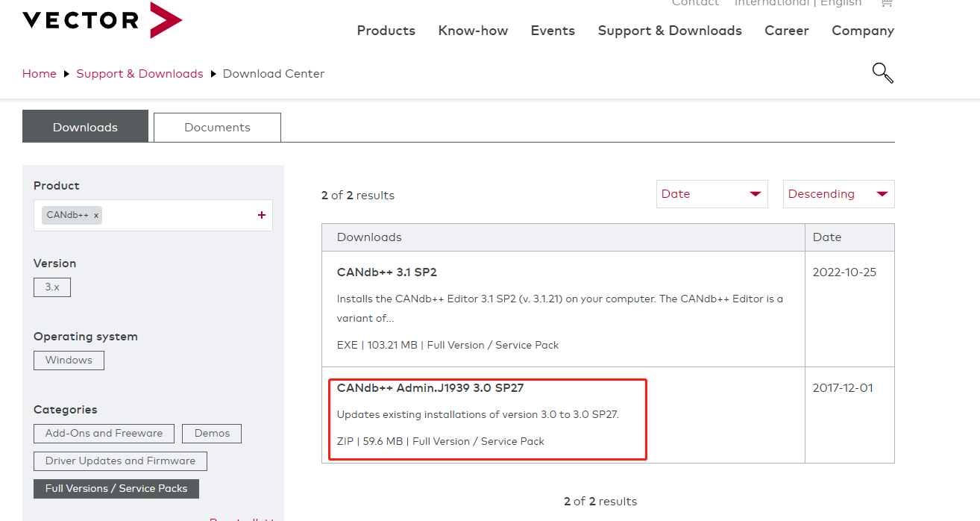Open the Descending order dropdown
The width and height of the screenshot is (980, 521).
pyautogui.click(x=839, y=194)
